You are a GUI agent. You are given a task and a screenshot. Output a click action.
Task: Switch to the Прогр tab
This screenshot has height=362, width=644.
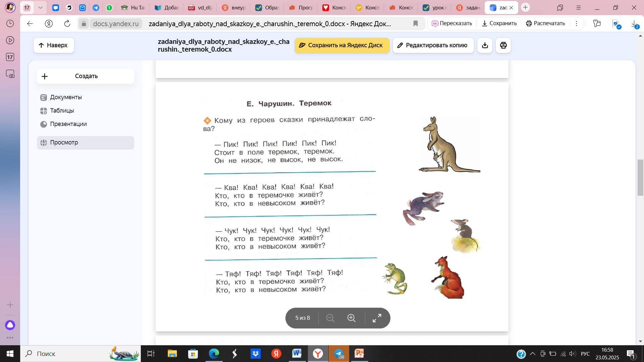[301, 7]
